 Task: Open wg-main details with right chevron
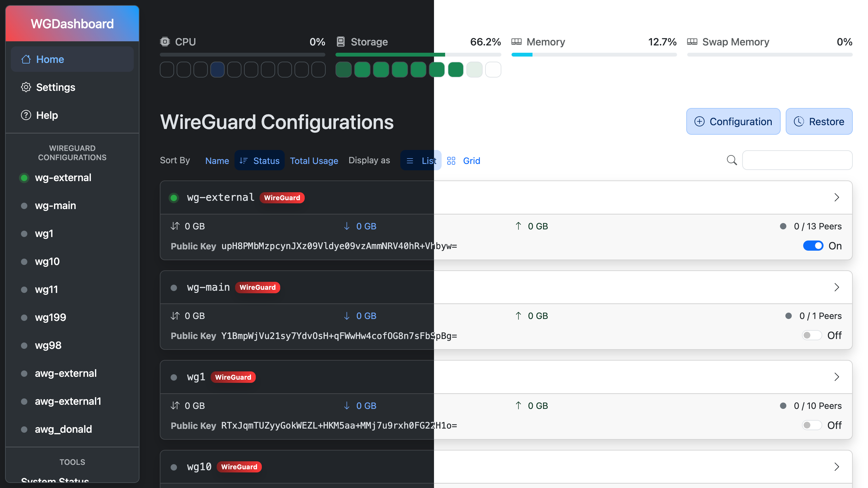tap(836, 287)
